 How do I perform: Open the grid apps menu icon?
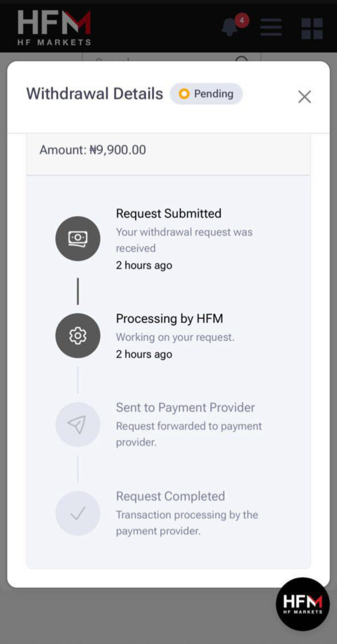(312, 28)
